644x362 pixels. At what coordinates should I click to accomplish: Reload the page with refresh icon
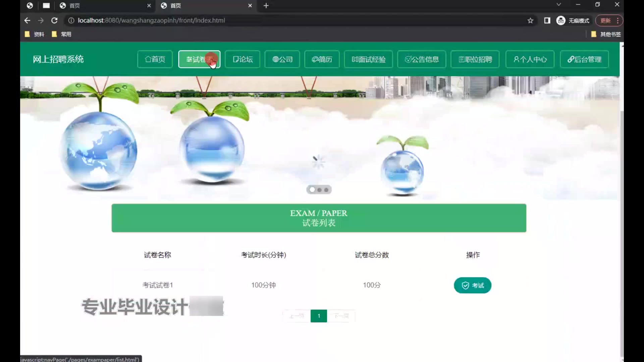click(x=54, y=20)
